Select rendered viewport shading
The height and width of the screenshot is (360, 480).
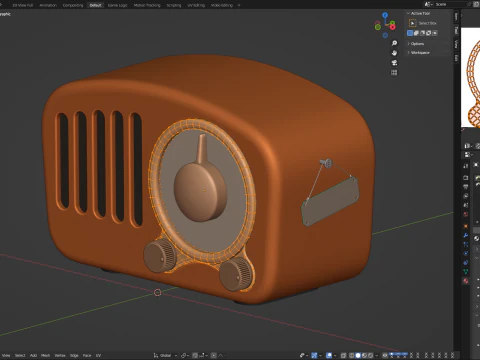[x=370, y=355]
